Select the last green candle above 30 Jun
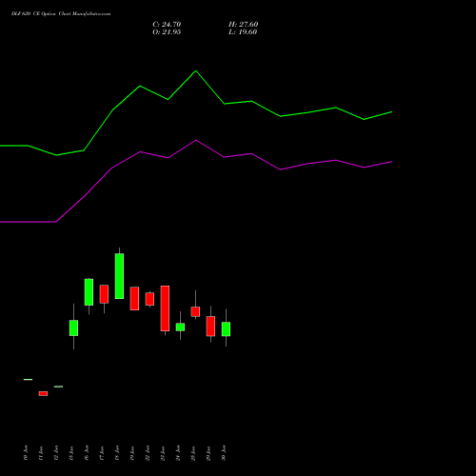The image size is (476, 476). [226, 329]
